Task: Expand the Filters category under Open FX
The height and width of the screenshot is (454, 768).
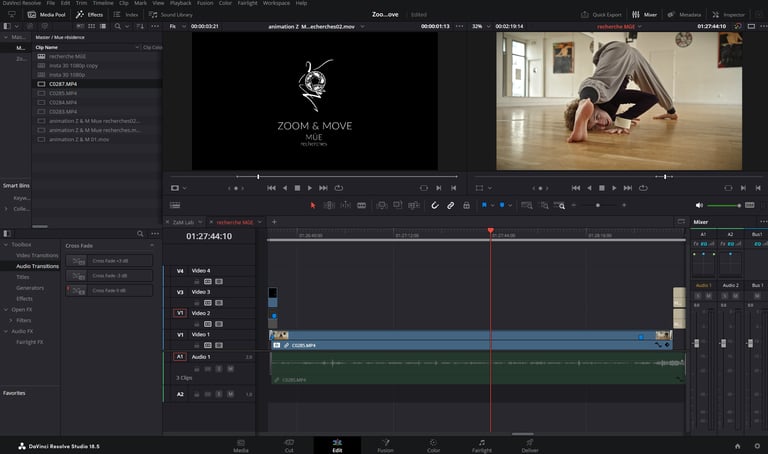Action: tap(10, 320)
